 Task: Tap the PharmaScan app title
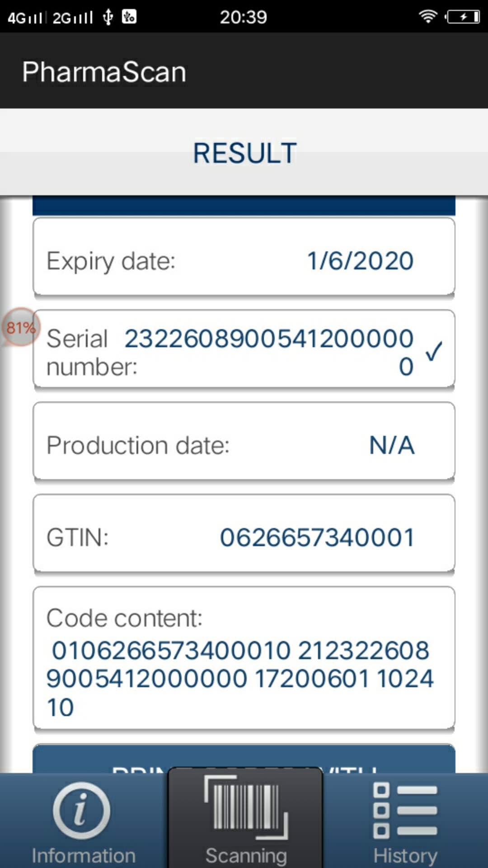pos(104,72)
